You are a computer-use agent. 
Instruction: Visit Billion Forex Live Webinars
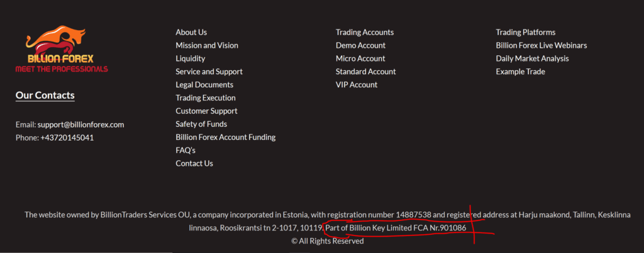[541, 45]
